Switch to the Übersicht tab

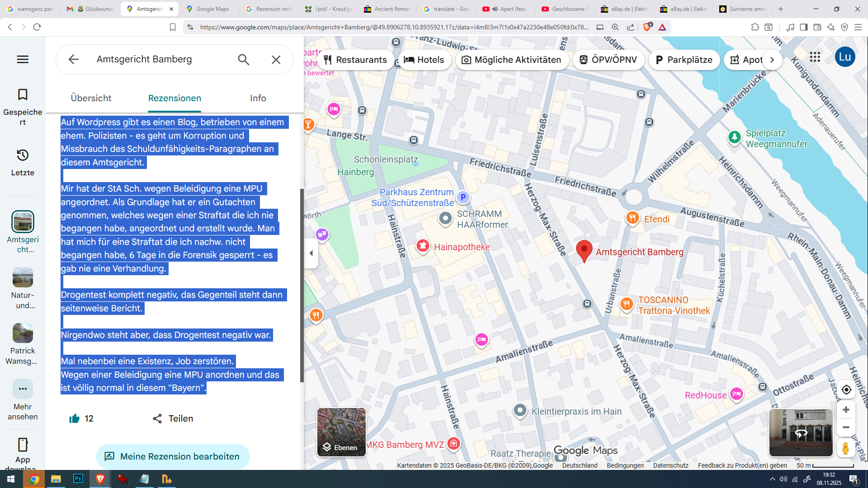coord(91,98)
